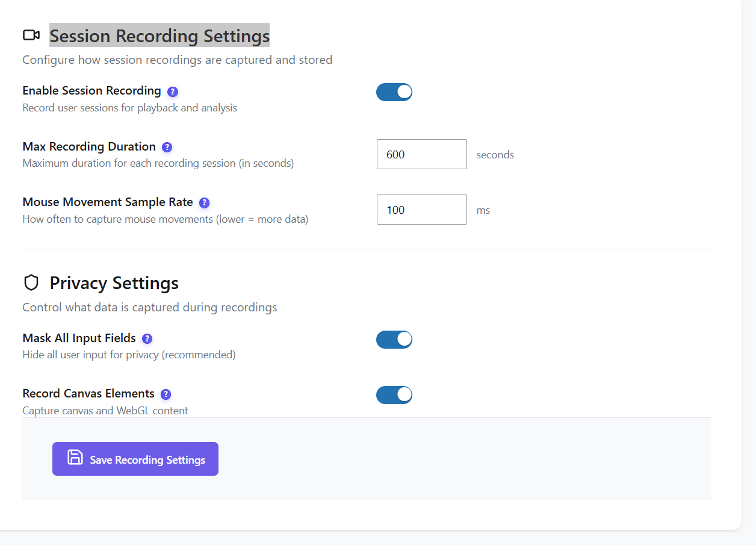756x545 pixels.
Task: Click the 'seconds' unit text
Action: pyautogui.click(x=495, y=155)
